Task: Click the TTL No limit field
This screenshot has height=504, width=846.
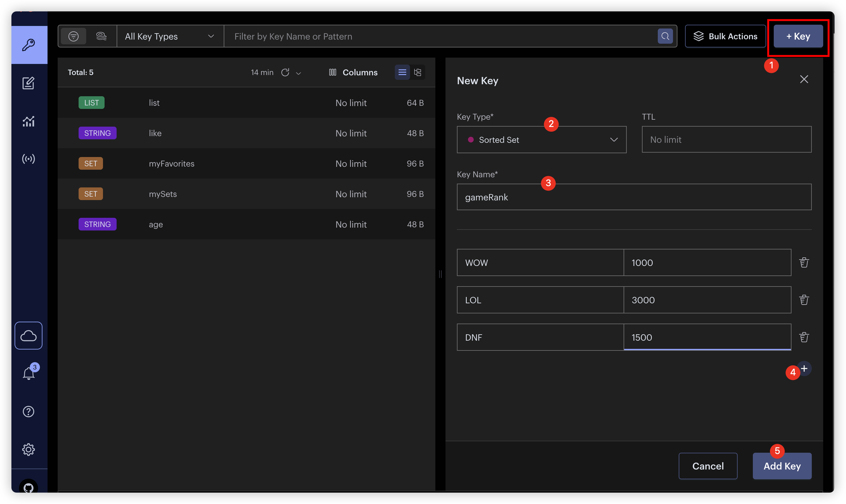Action: pos(726,140)
